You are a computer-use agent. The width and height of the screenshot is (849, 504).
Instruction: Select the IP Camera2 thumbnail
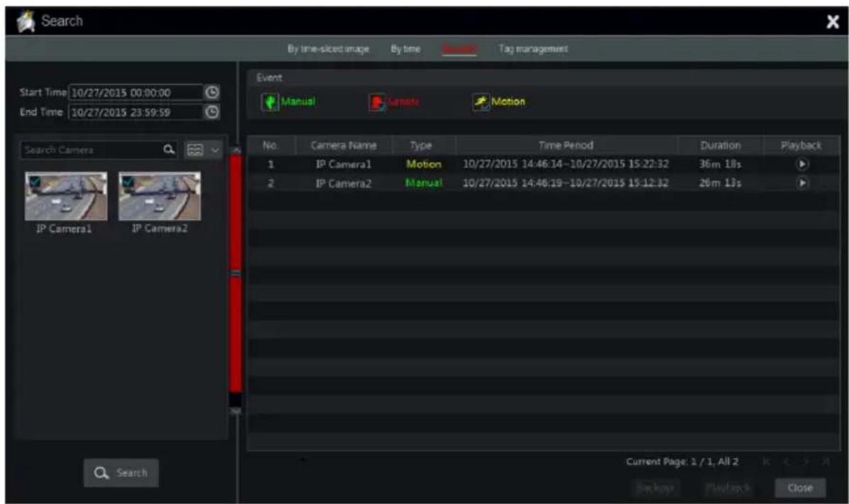[160, 196]
